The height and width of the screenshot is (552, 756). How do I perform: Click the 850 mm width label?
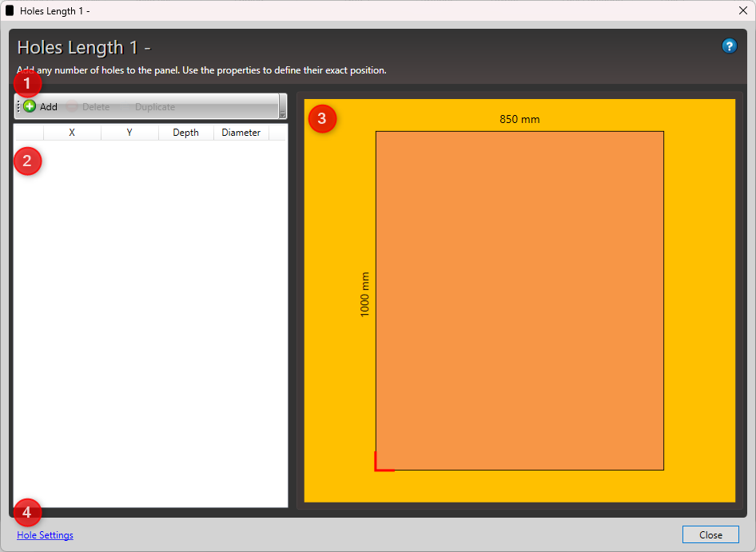tap(519, 119)
